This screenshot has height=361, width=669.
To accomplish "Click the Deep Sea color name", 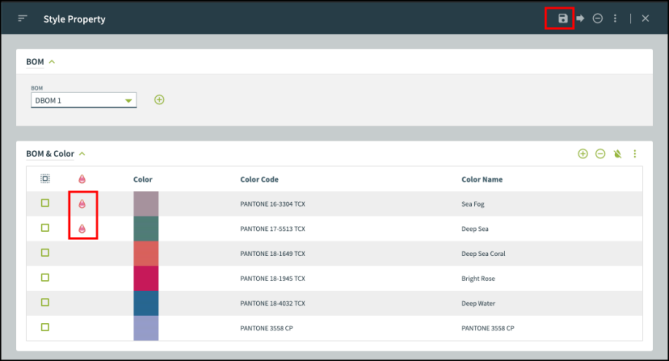I will pos(475,229).
